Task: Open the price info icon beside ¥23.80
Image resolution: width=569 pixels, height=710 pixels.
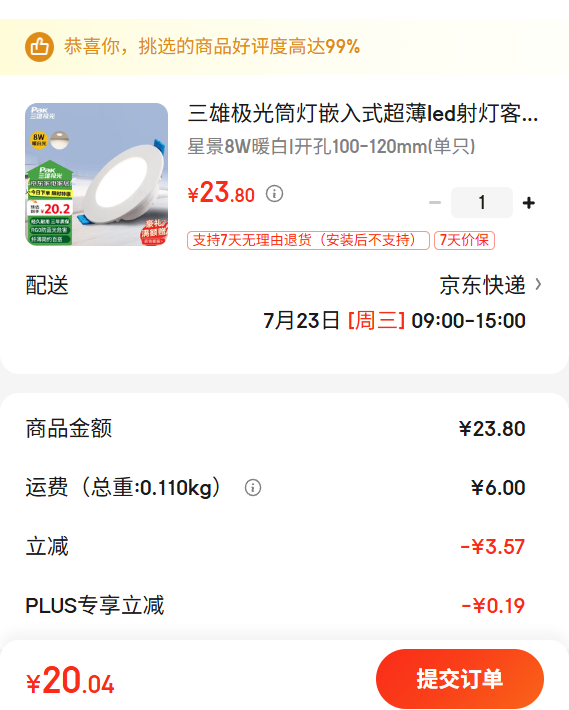Action: coord(274,194)
